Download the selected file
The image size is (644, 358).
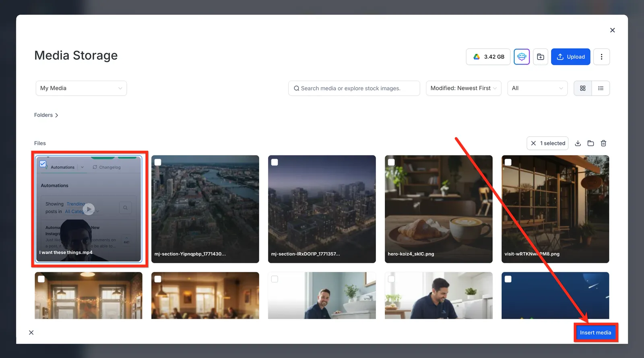578,143
